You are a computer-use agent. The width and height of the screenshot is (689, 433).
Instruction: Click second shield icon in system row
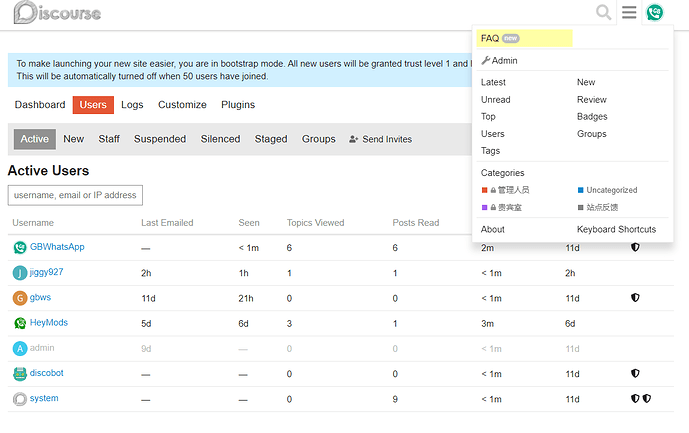click(646, 398)
